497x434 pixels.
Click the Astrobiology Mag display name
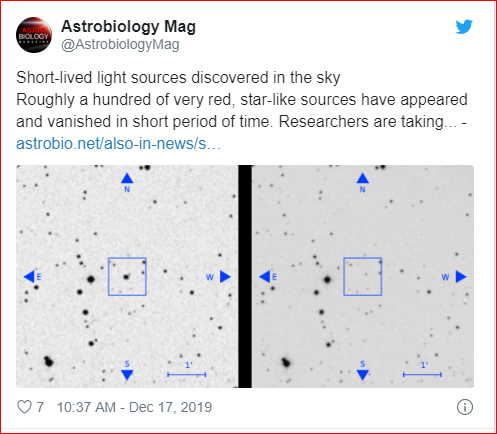[x=128, y=26]
